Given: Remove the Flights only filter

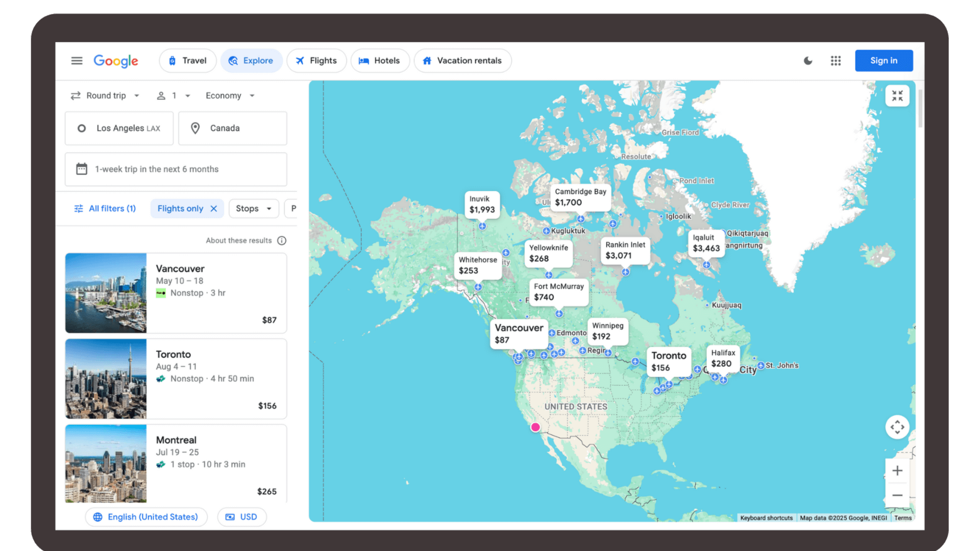Looking at the screenshot, I should tap(214, 208).
